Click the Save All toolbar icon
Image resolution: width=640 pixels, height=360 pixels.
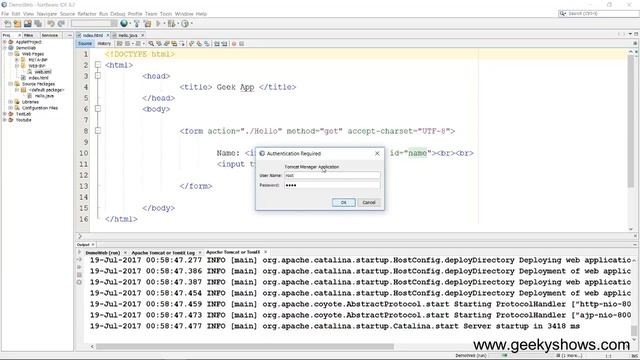tap(38, 24)
